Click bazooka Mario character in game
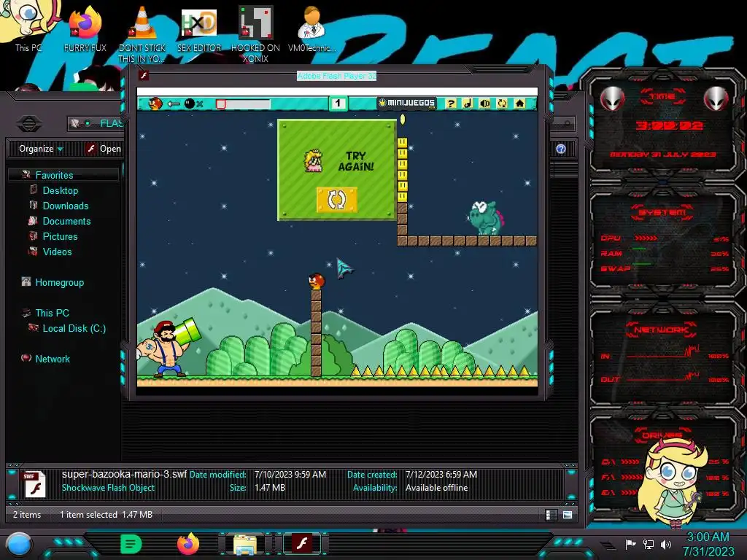 169,347
